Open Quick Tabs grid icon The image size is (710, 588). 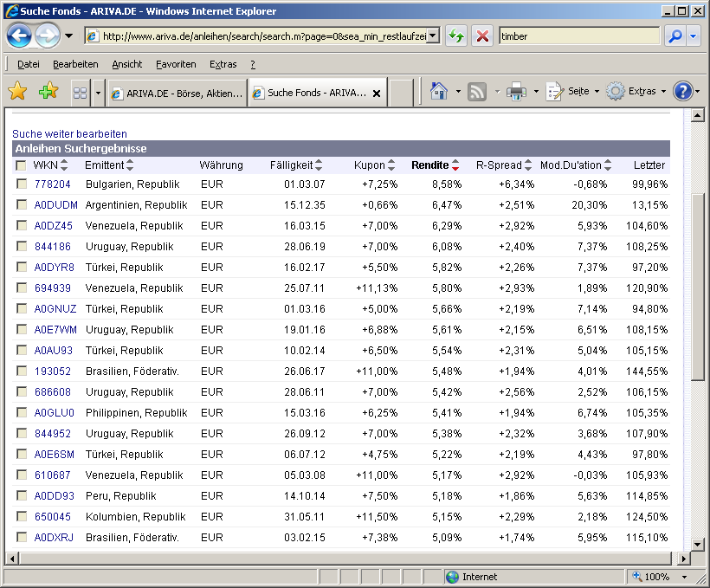point(81,93)
